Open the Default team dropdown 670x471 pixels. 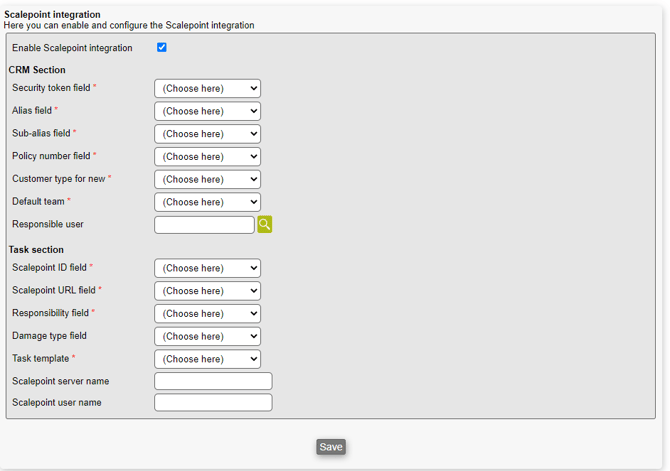pos(207,202)
